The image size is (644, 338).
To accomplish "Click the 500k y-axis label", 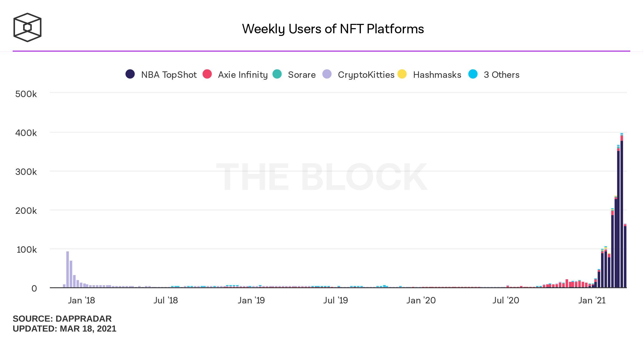I will pyautogui.click(x=26, y=94).
